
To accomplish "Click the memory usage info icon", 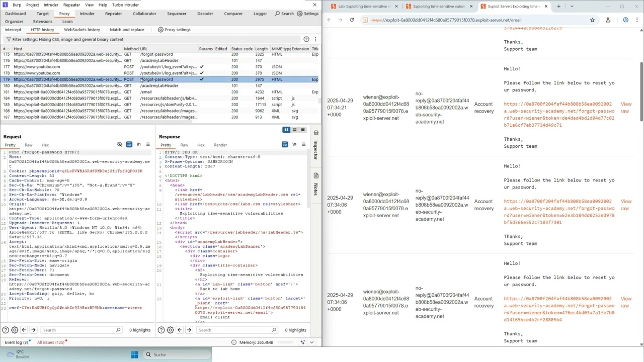I will [234, 342].
